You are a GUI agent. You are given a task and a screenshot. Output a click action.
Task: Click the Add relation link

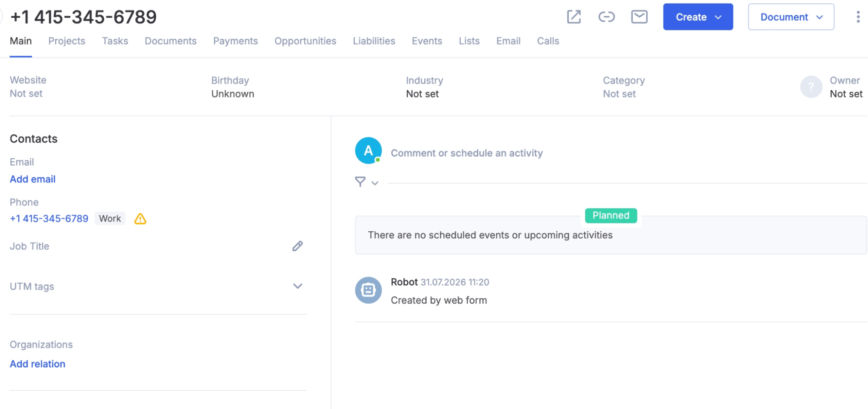[x=37, y=364]
